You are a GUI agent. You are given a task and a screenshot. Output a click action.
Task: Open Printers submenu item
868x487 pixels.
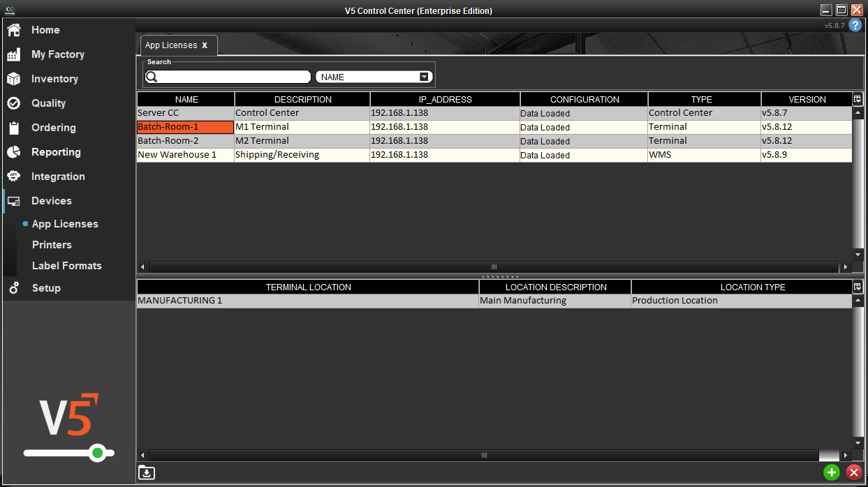(52, 245)
